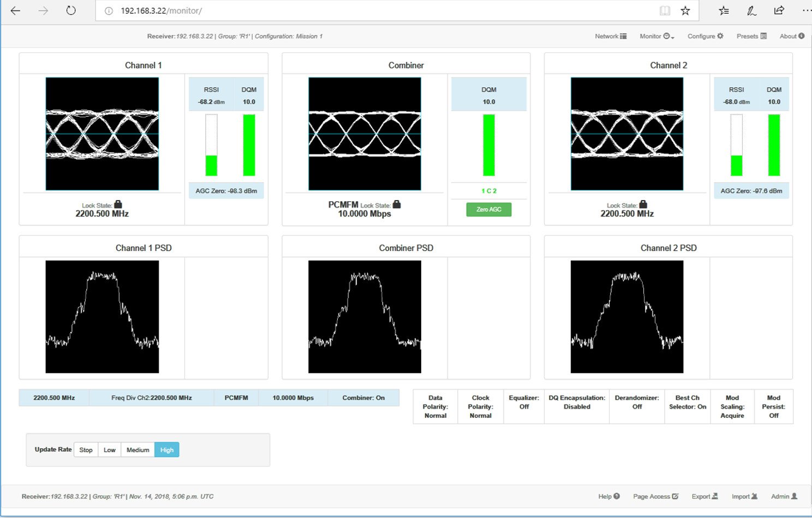Click Clock Polarity: Normal setting
Image resolution: width=812 pixels, height=518 pixels.
point(480,406)
